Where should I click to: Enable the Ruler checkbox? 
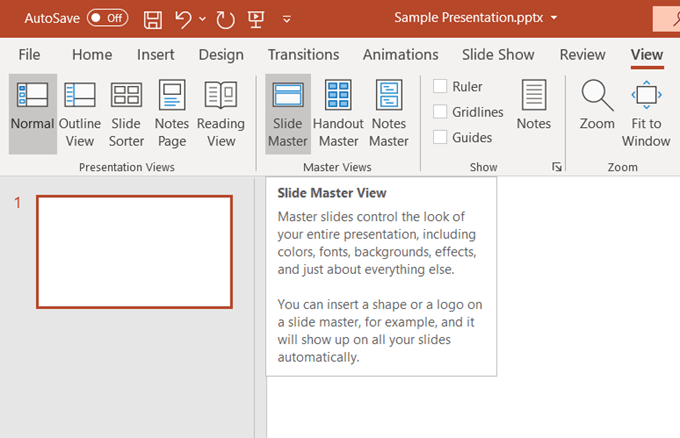440,86
